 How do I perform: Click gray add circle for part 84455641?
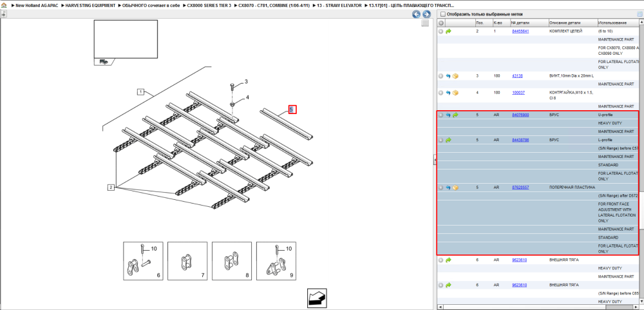(x=440, y=31)
